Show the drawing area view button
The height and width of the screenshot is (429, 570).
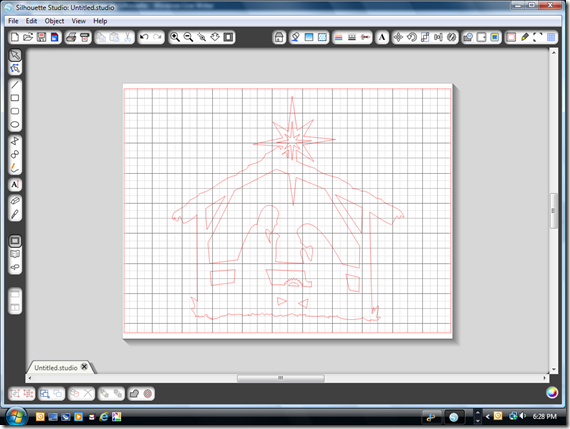[x=15, y=241]
